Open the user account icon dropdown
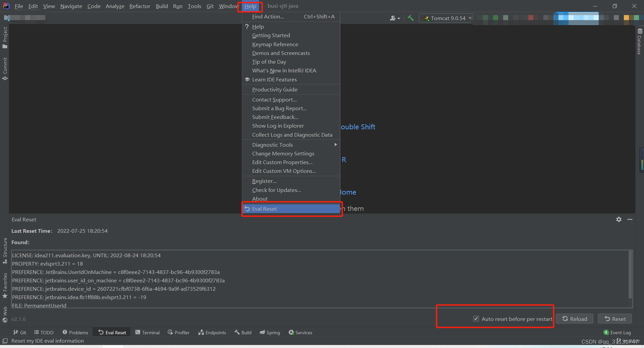Image resolution: width=644 pixels, height=348 pixels. coord(395,18)
